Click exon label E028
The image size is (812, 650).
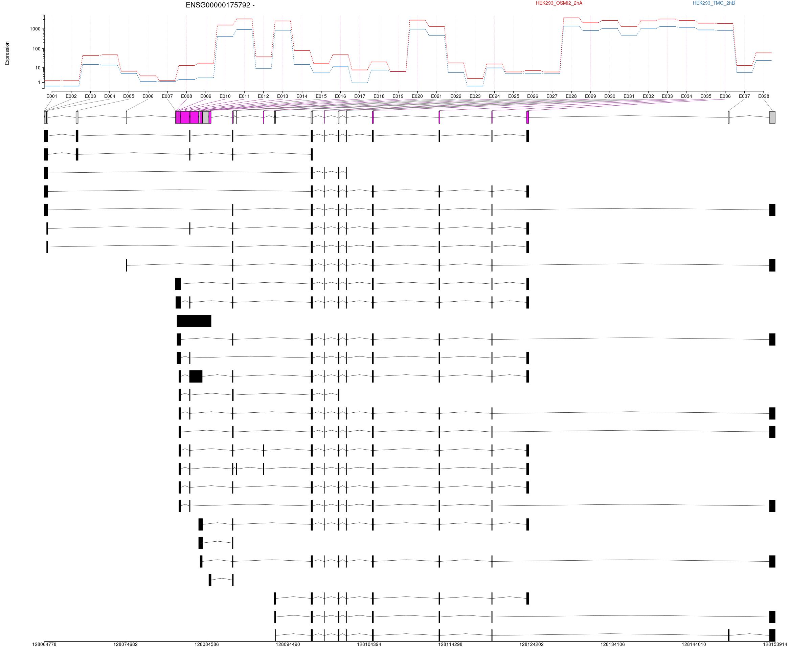click(571, 96)
